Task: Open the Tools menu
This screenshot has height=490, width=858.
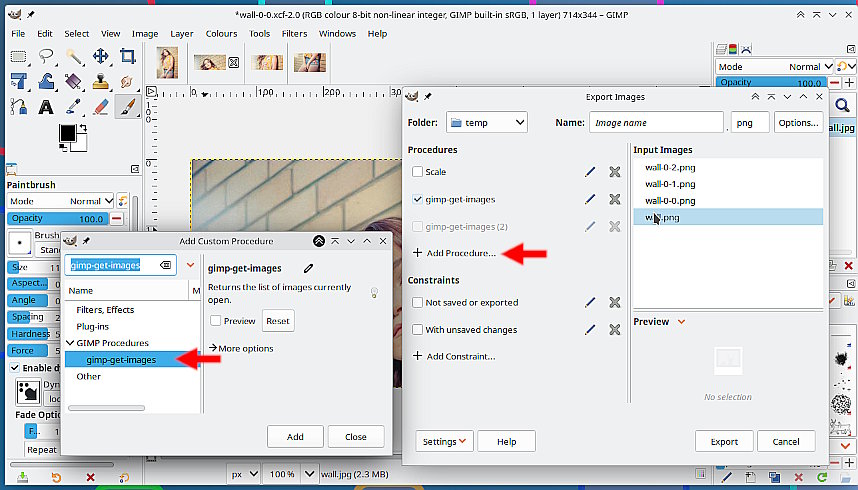Action: [259, 33]
